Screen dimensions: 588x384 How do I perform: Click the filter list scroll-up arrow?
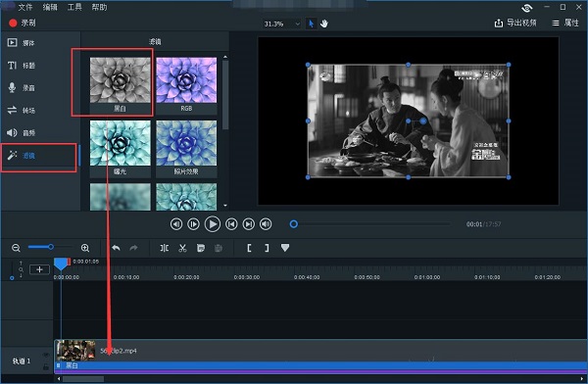tap(225, 57)
